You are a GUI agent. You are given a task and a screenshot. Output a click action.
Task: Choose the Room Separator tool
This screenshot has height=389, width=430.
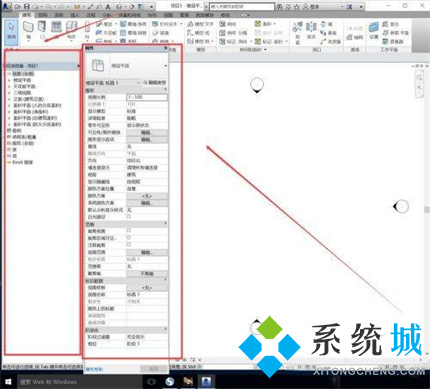(233, 33)
